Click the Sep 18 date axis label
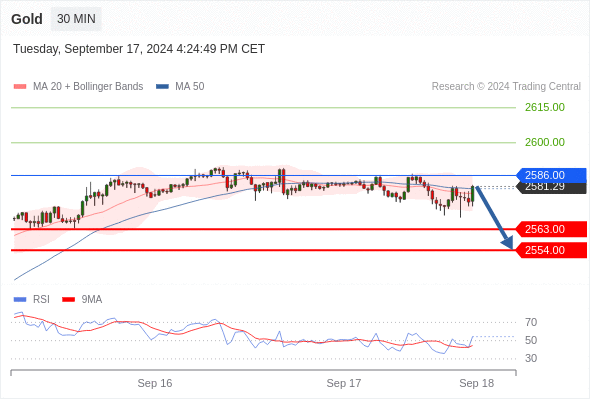The image size is (590, 400). pyautogui.click(x=476, y=383)
